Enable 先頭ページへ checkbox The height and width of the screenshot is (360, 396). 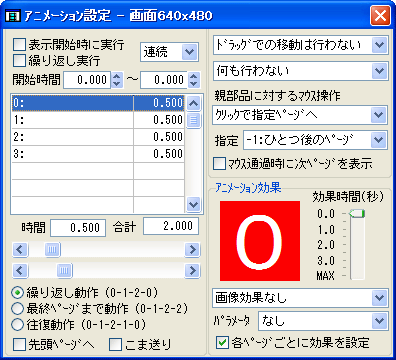(x=19, y=345)
